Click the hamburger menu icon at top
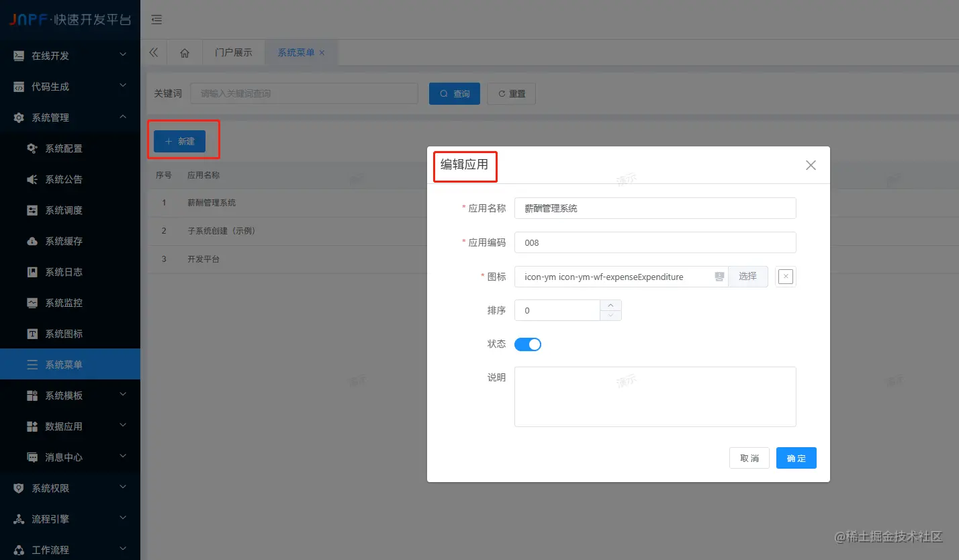The width and height of the screenshot is (959, 560). [156, 19]
